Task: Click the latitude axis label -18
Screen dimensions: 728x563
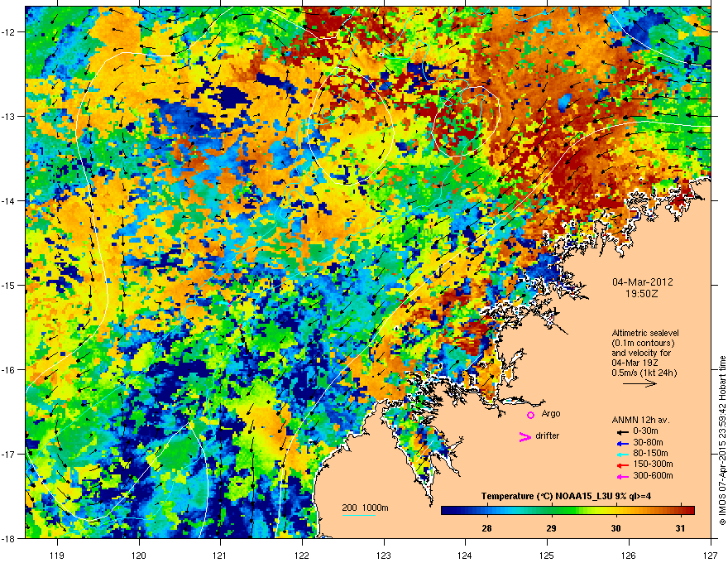Action: [x=9, y=538]
